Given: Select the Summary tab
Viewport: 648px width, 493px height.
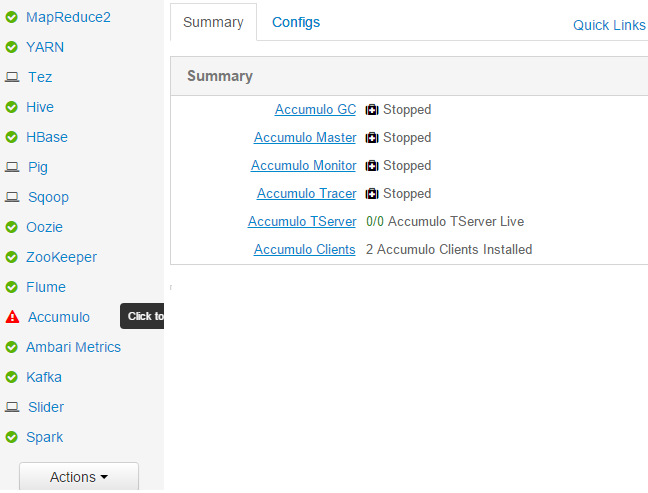Looking at the screenshot, I should (213, 22).
